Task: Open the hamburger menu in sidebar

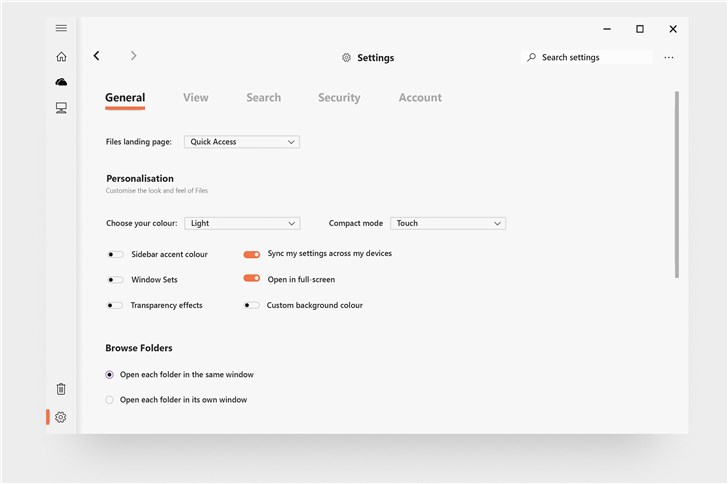Action: tap(61, 28)
